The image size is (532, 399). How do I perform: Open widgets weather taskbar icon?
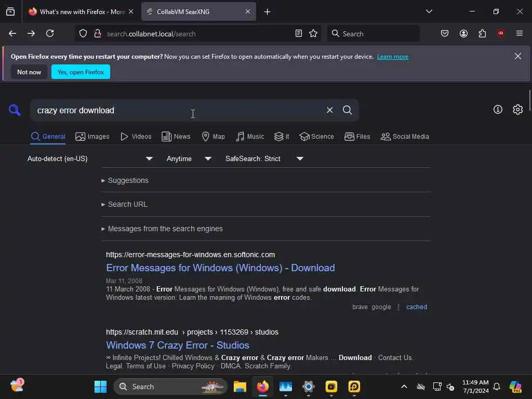click(17, 386)
